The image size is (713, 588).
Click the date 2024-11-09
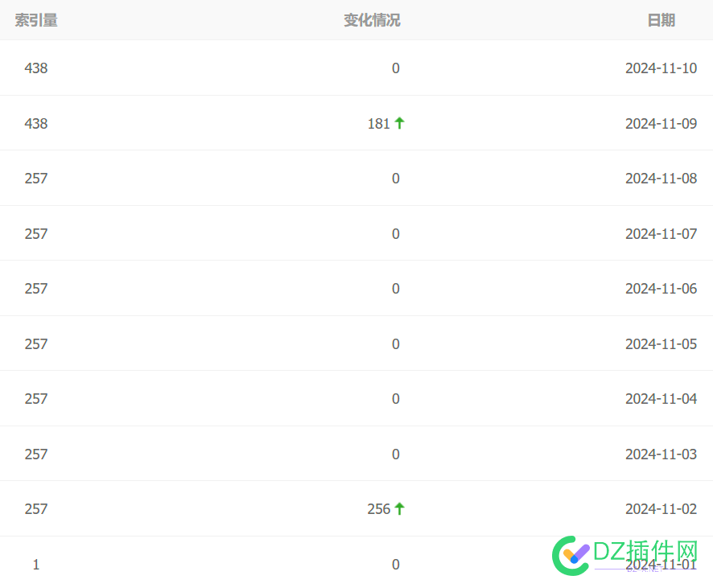[661, 124]
